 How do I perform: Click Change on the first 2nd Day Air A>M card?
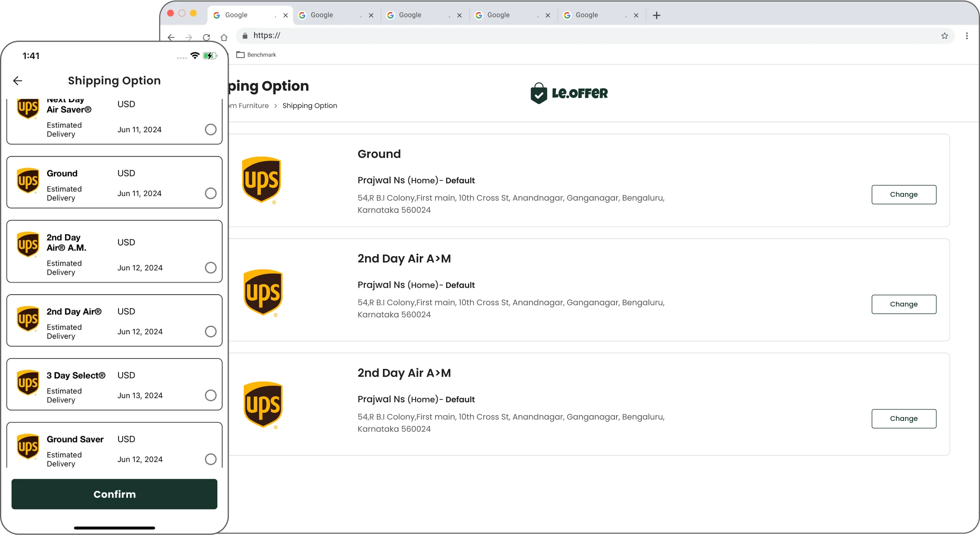(x=903, y=304)
